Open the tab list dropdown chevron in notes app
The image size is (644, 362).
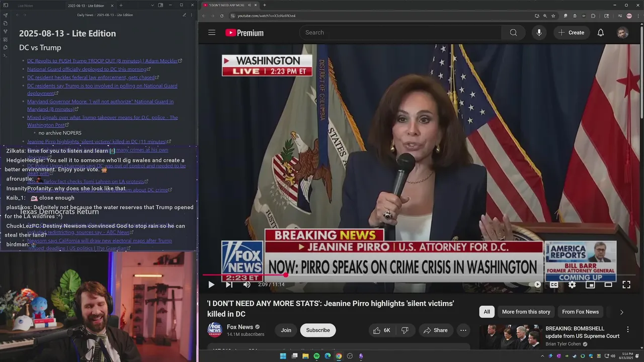pos(151,5)
